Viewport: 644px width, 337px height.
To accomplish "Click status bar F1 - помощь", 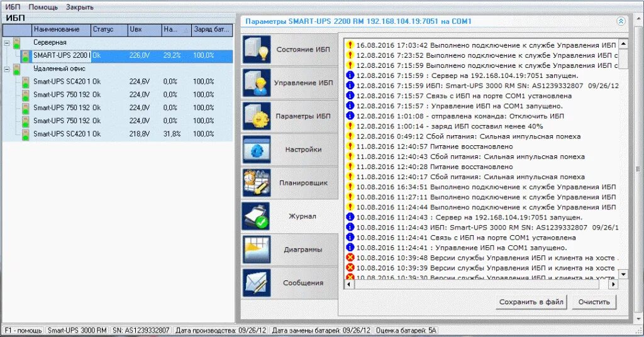I will (23, 330).
